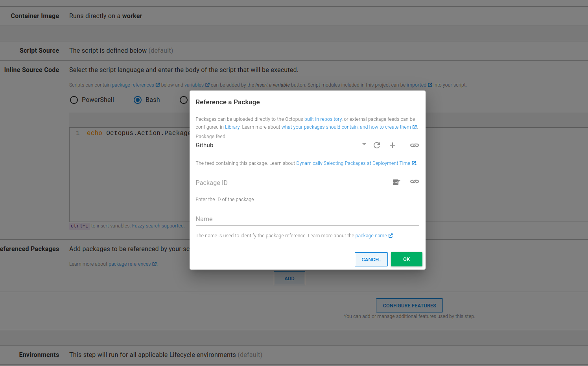Click the external link icon after 'variables'
Screen dimensions: 588x366
pyautogui.click(x=207, y=85)
